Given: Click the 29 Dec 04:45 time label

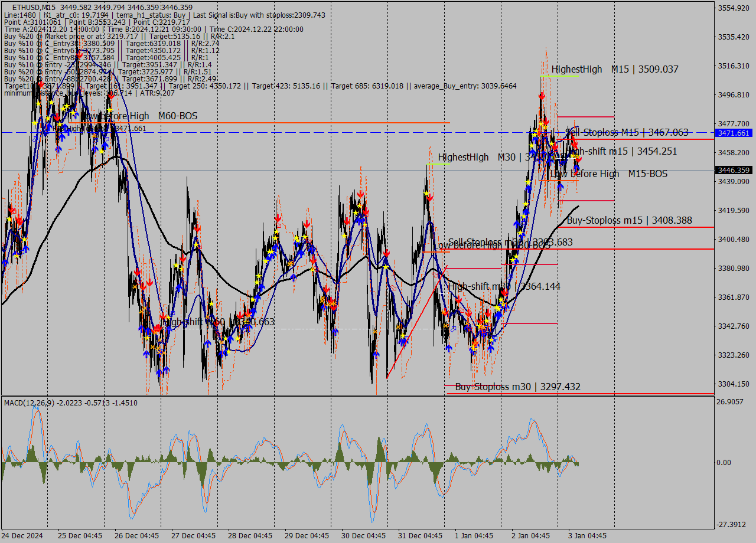Looking at the screenshot, I should click(307, 536).
